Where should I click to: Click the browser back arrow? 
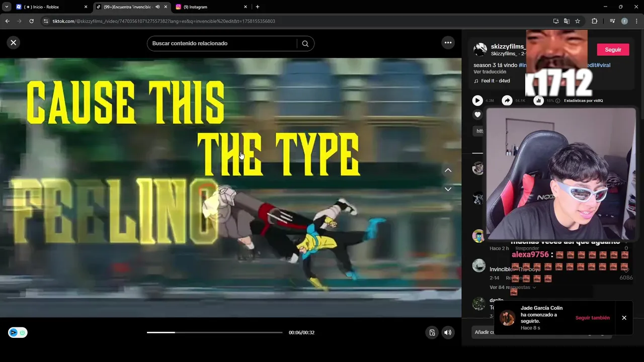(x=7, y=21)
